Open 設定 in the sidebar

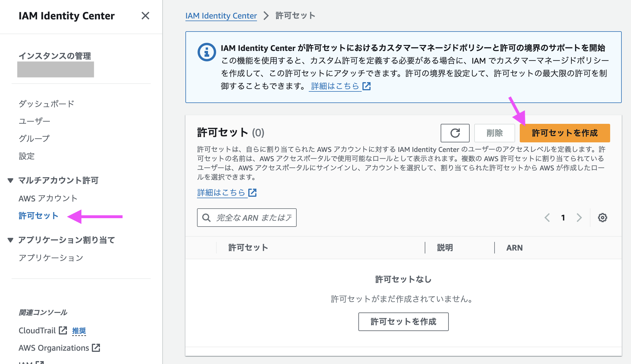click(x=27, y=156)
